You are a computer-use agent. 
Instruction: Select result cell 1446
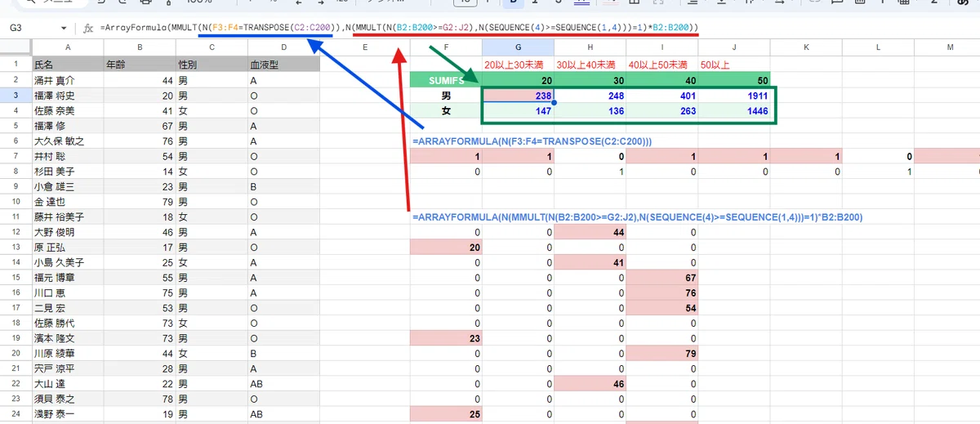734,110
